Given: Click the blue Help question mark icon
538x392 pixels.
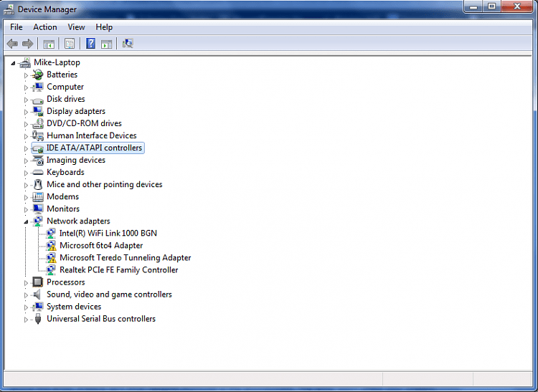Looking at the screenshot, I should tap(90, 44).
